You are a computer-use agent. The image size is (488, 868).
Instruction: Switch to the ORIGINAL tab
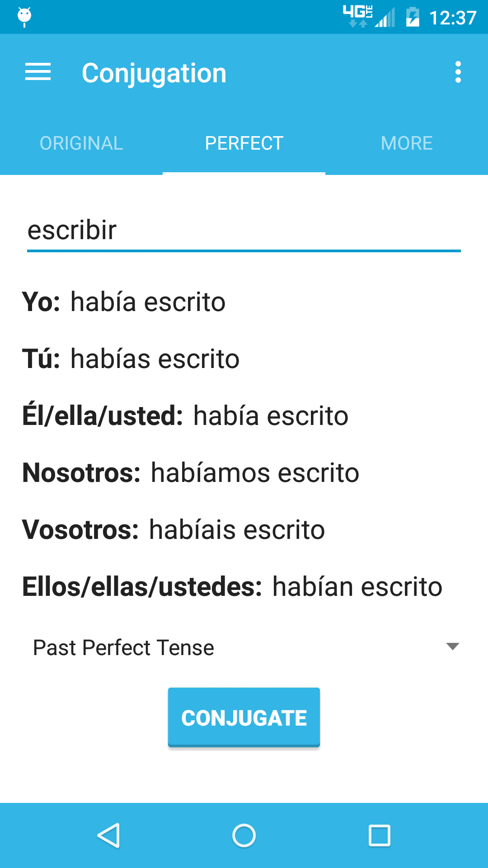[x=81, y=143]
